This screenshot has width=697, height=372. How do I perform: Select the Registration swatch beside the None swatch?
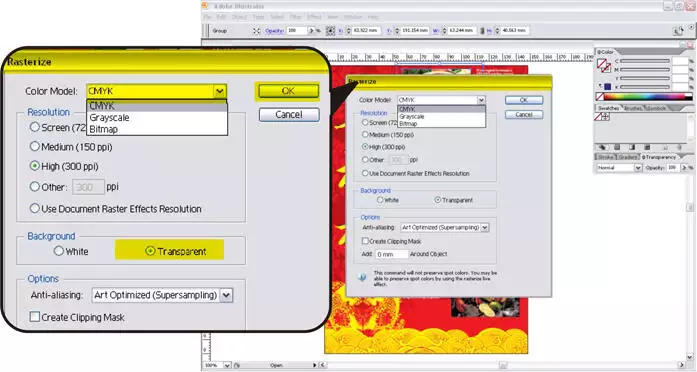click(x=605, y=117)
